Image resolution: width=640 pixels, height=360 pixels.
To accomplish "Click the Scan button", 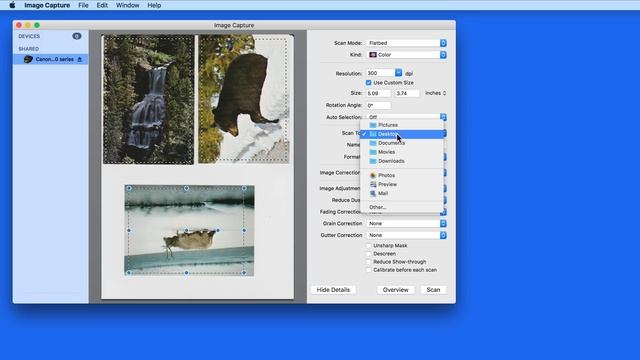I will [x=433, y=289].
